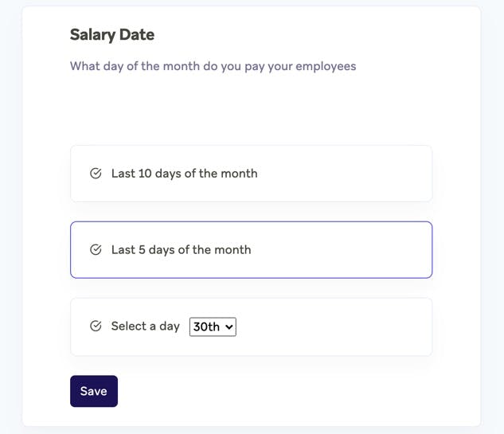This screenshot has width=504, height=434.
Task: Click the 30th value in the day combo box
Action: [206, 326]
